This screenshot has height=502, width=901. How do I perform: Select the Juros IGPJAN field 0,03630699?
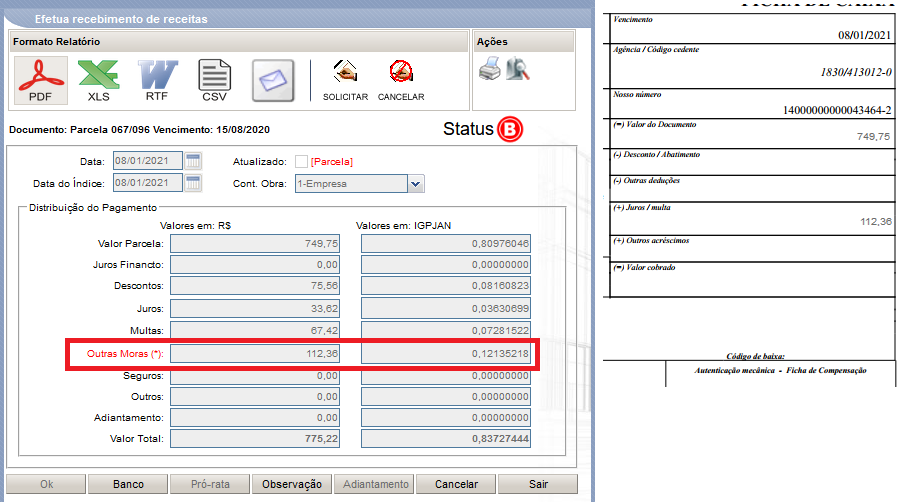tap(446, 308)
